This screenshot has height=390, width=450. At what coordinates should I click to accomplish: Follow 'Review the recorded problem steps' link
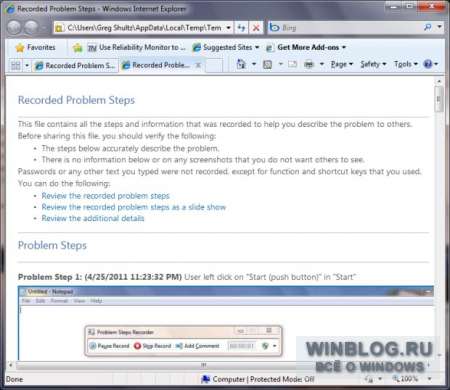click(106, 196)
